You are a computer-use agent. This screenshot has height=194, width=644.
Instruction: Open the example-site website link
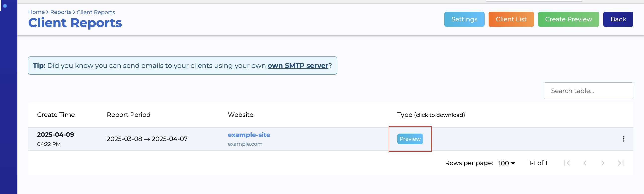click(249, 135)
